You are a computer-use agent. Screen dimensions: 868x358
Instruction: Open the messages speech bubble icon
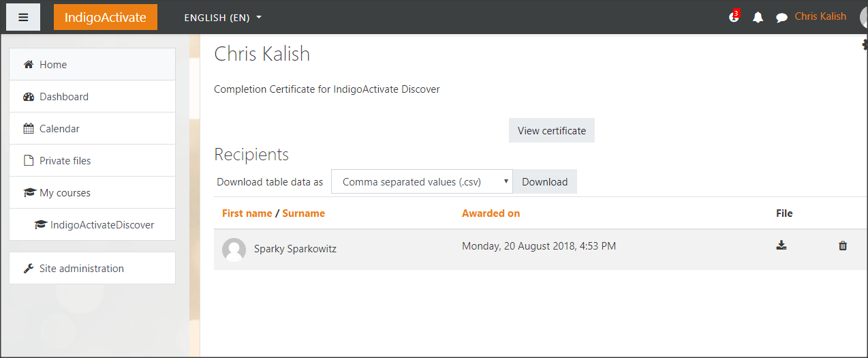[781, 18]
